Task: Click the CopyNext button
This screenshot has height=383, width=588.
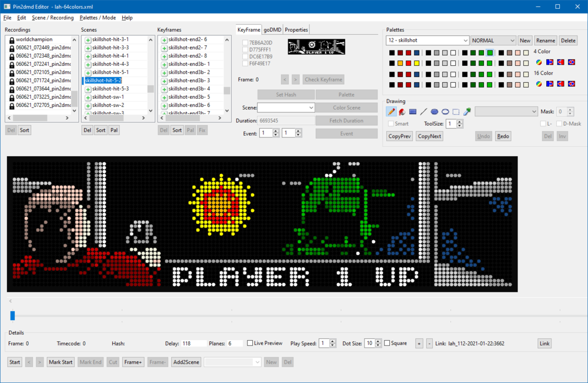Action: click(x=429, y=136)
